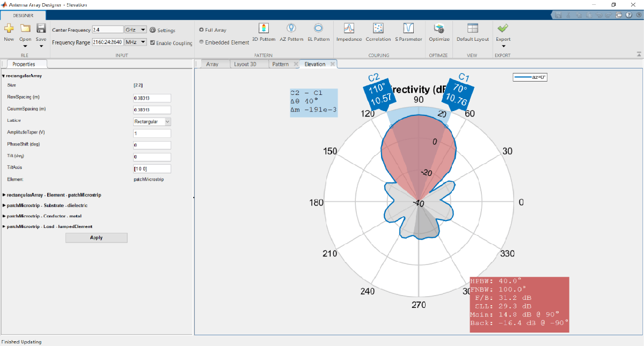Click the New array icon

coord(9,28)
